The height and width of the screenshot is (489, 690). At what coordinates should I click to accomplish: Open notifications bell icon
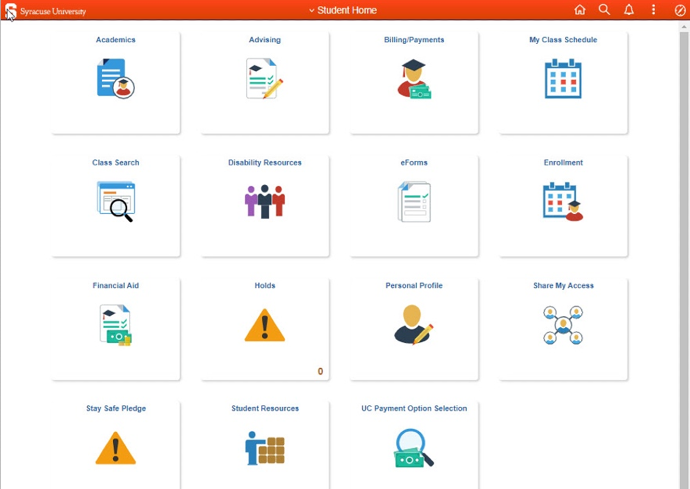(629, 10)
